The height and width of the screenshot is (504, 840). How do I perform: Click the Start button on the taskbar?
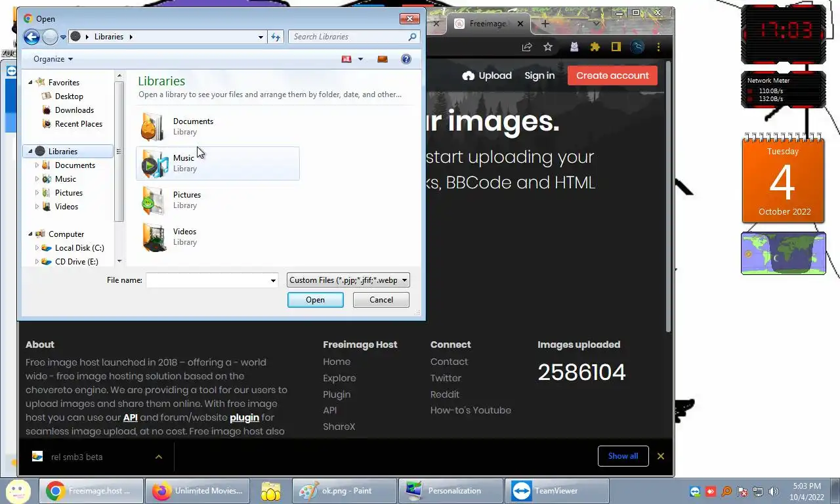pyautogui.click(x=18, y=491)
